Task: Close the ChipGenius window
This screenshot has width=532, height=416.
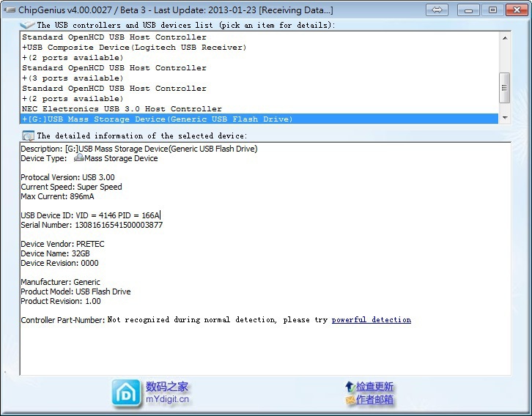Action: pos(517,10)
